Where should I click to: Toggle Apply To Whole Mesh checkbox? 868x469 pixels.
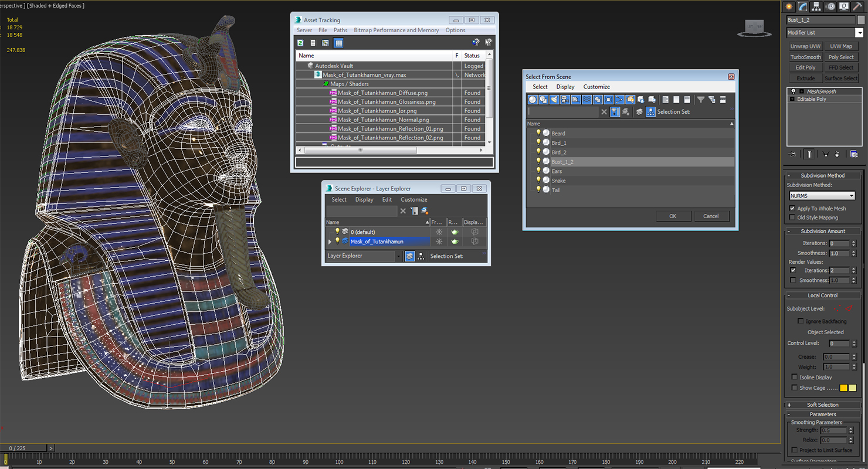pos(792,209)
